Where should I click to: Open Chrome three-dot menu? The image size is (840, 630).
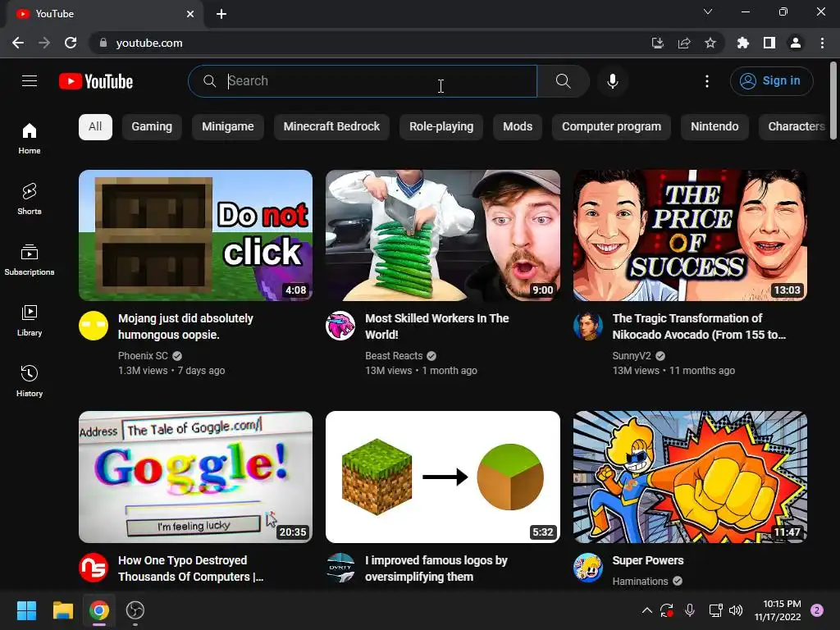click(822, 43)
